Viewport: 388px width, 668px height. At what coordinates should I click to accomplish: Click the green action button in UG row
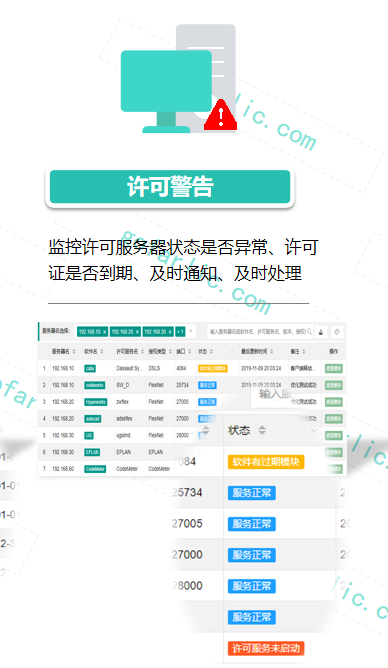click(x=333, y=435)
